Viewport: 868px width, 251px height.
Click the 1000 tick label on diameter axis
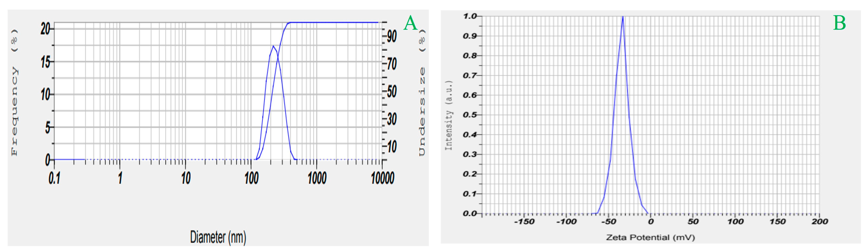317,178
